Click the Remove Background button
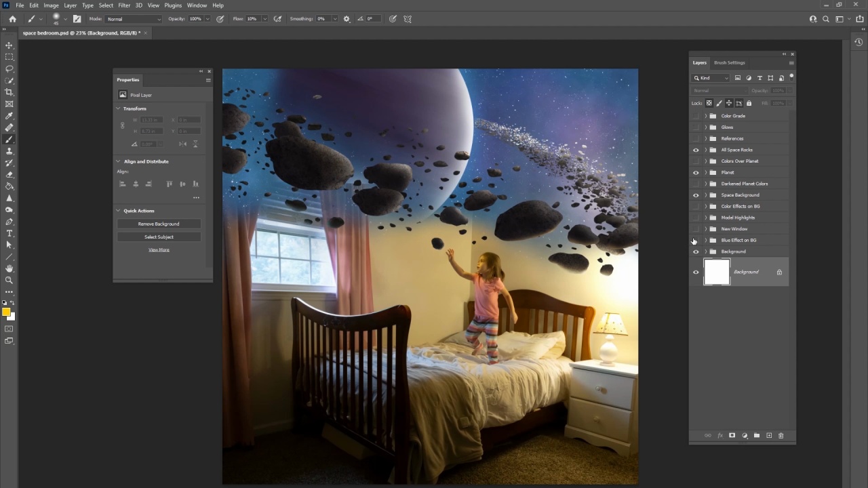Viewport: 868px width, 488px height. (x=159, y=224)
